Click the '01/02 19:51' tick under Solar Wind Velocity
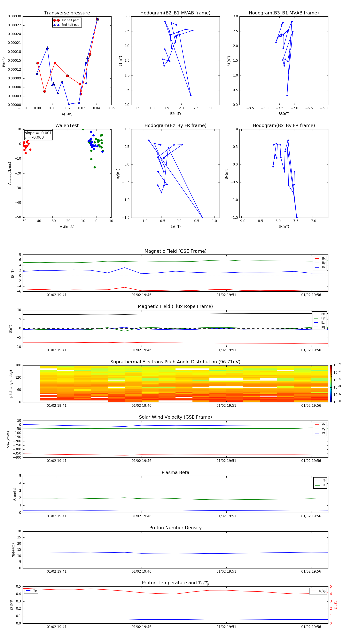Viewport: 351px width, 644px height. (226, 461)
